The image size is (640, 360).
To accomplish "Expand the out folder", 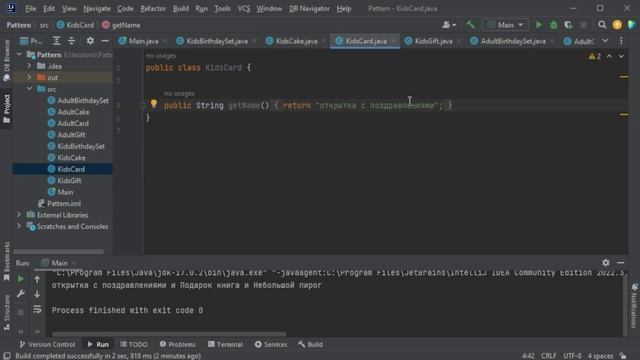I will coord(29,77).
